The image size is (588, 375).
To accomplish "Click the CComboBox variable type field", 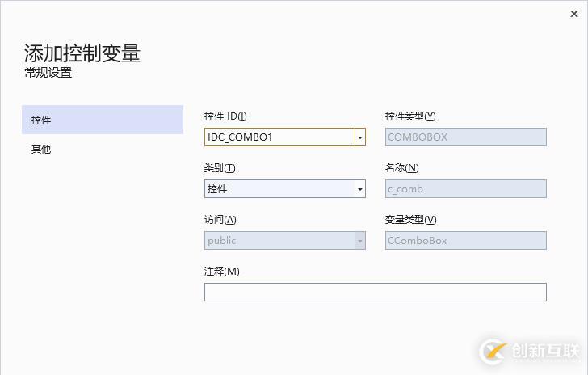I will click(x=465, y=241).
